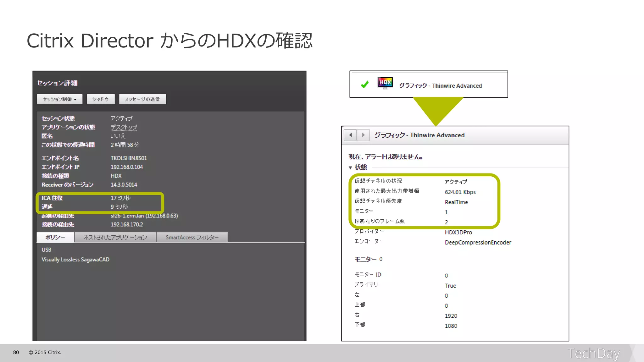Select the 1920 right edge value
The height and width of the screenshot is (362, 644).
pyautogui.click(x=451, y=316)
